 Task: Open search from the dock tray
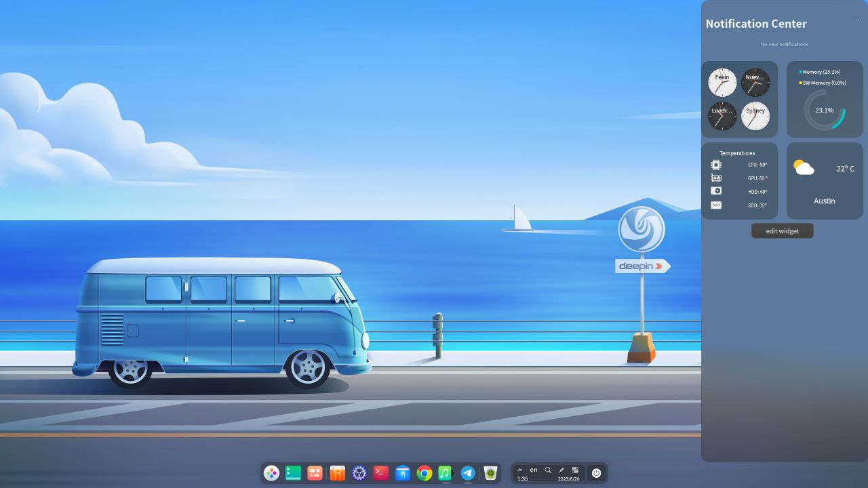[548, 470]
